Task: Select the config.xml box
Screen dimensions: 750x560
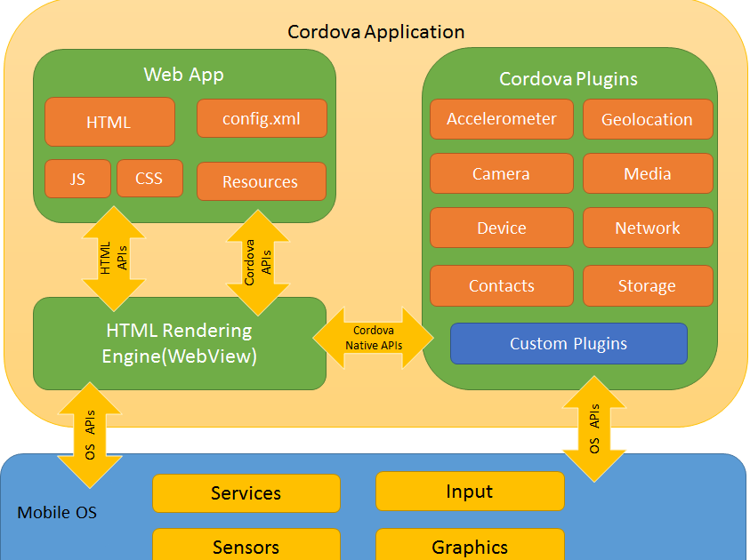Action: [x=262, y=117]
